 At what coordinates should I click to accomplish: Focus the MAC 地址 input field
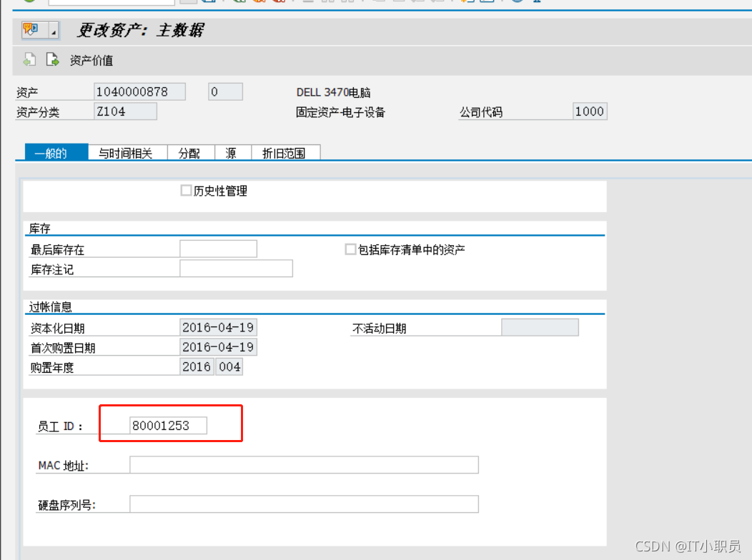coord(304,465)
